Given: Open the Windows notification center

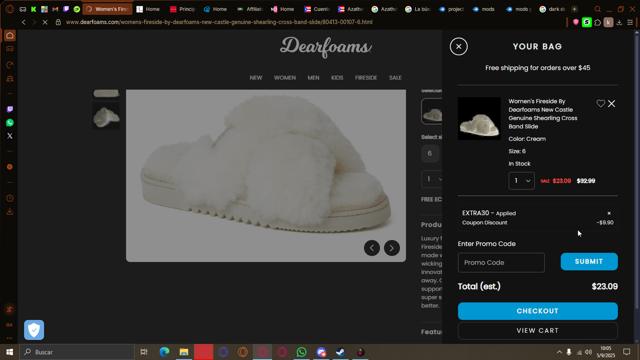Looking at the screenshot, I should [627, 352].
